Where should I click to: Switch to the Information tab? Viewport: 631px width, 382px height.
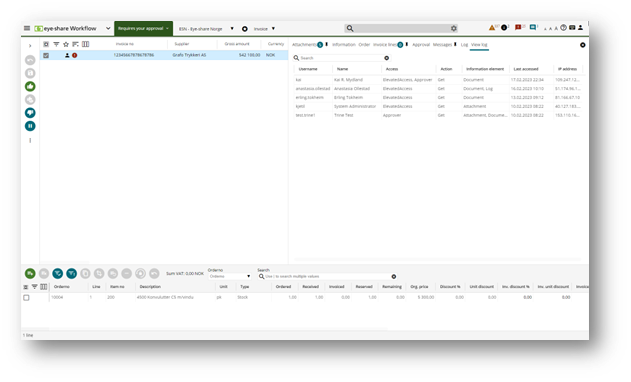click(344, 45)
